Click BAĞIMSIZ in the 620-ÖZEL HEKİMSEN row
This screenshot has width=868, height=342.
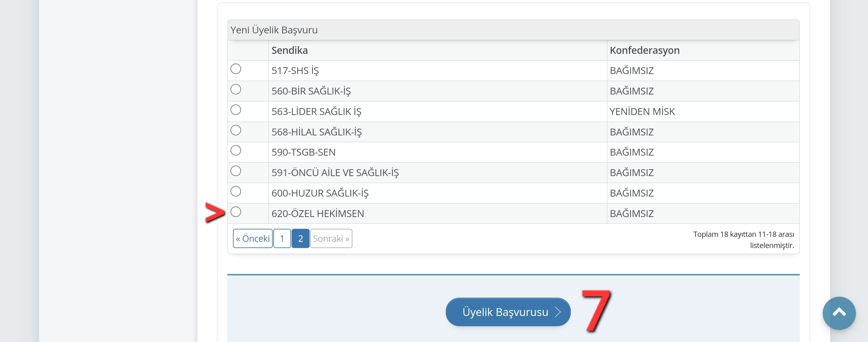click(x=632, y=214)
